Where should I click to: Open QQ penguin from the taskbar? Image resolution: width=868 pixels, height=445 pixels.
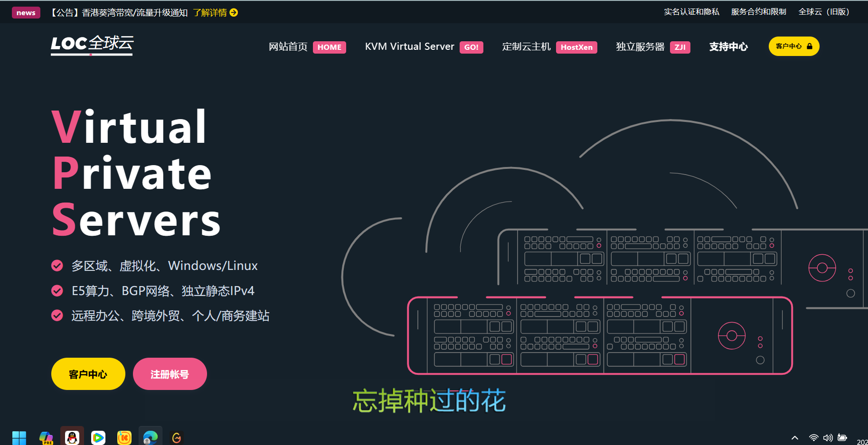tap(72, 437)
